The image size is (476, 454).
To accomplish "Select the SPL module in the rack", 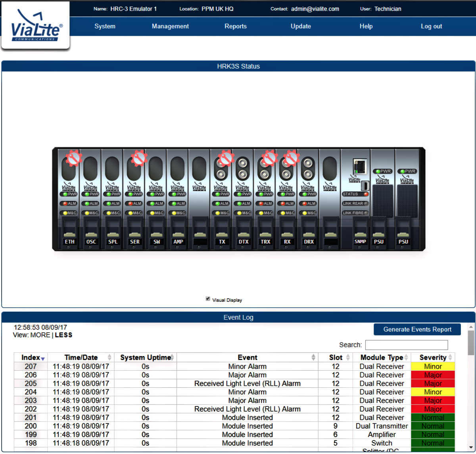I will click(x=113, y=199).
